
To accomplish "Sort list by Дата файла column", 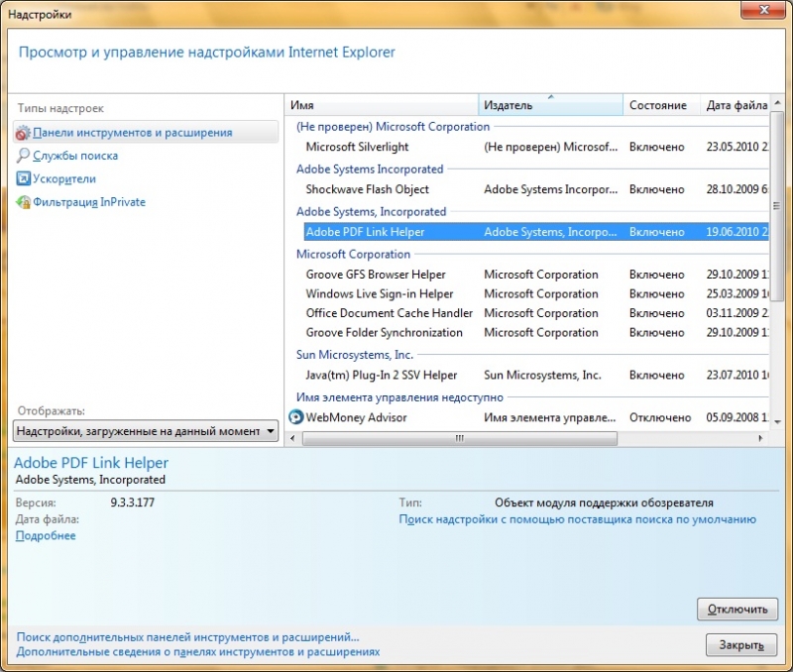I will tap(735, 105).
